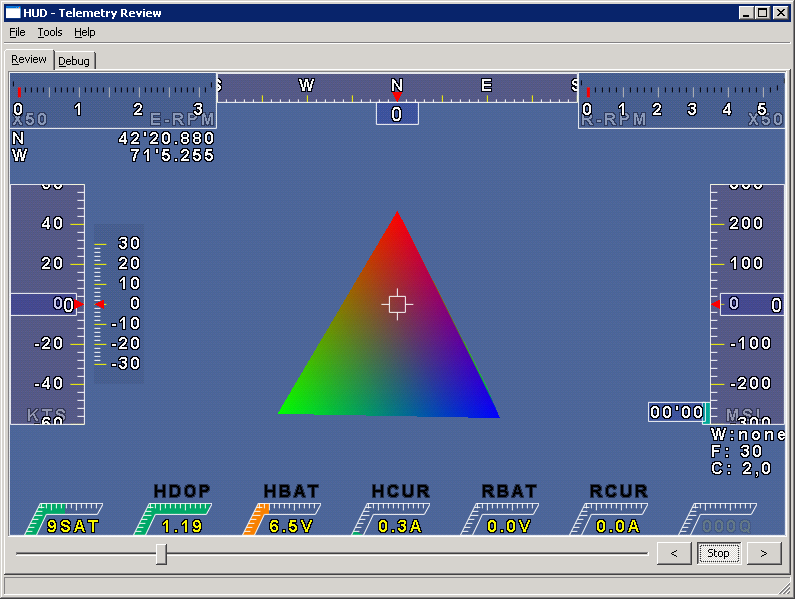Click the RCUR 0.0A current gauge
Viewport: 795px width, 599px height.
tap(617, 518)
